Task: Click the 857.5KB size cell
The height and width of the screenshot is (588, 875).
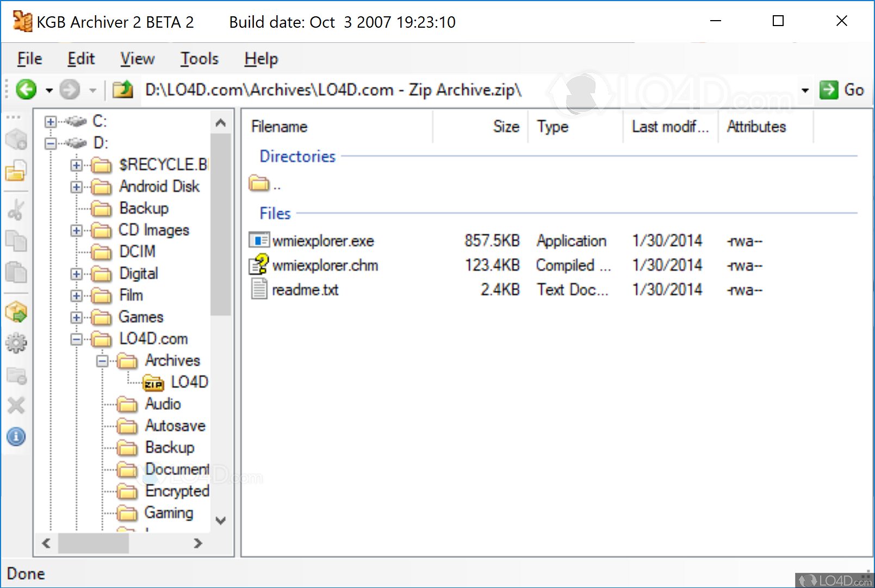Action: 492,241
